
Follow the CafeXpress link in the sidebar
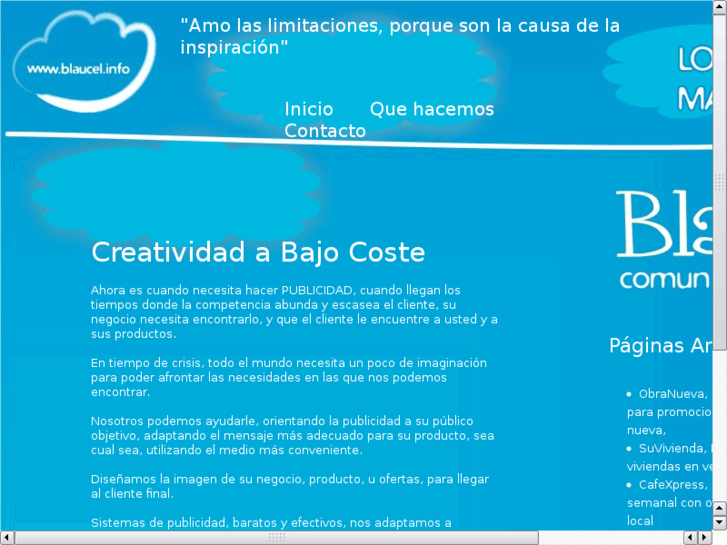[672, 485]
